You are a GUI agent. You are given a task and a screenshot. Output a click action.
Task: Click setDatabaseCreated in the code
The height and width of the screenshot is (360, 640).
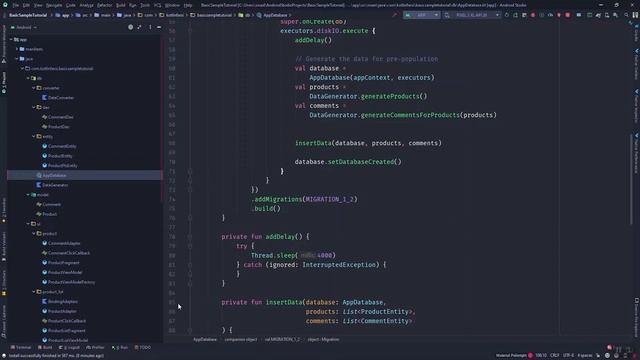(x=361, y=162)
